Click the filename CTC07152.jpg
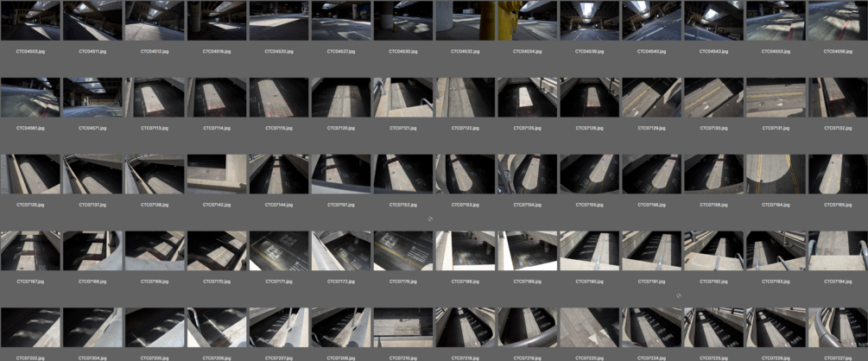Screen dimensions: 868x361 403,205
